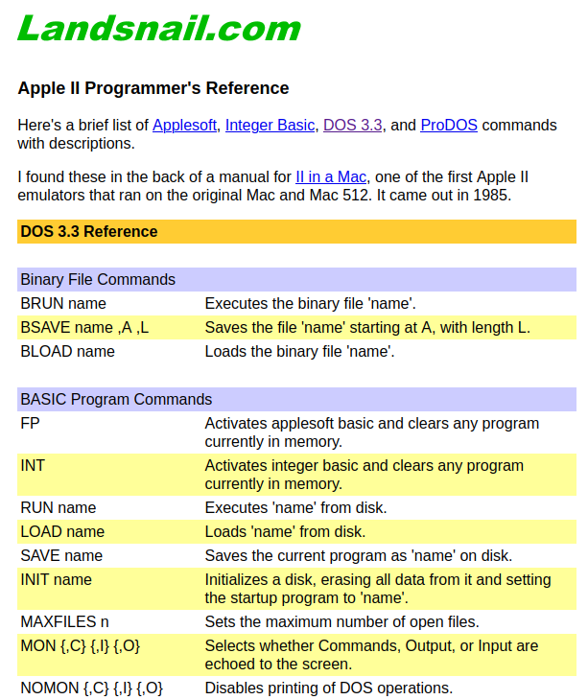
Task: Click the Binary File Commands table header
Action: point(296,279)
